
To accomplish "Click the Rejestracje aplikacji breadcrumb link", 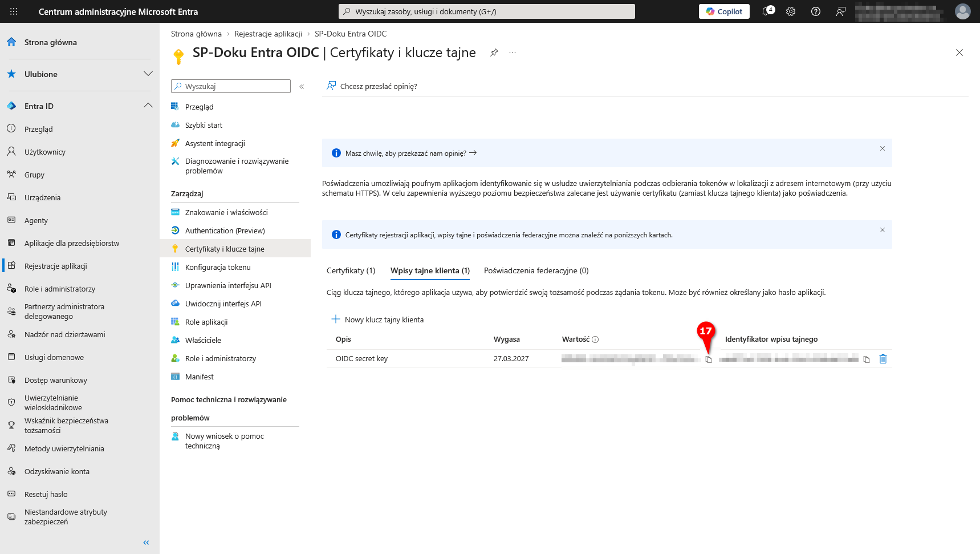I will pos(268,34).
